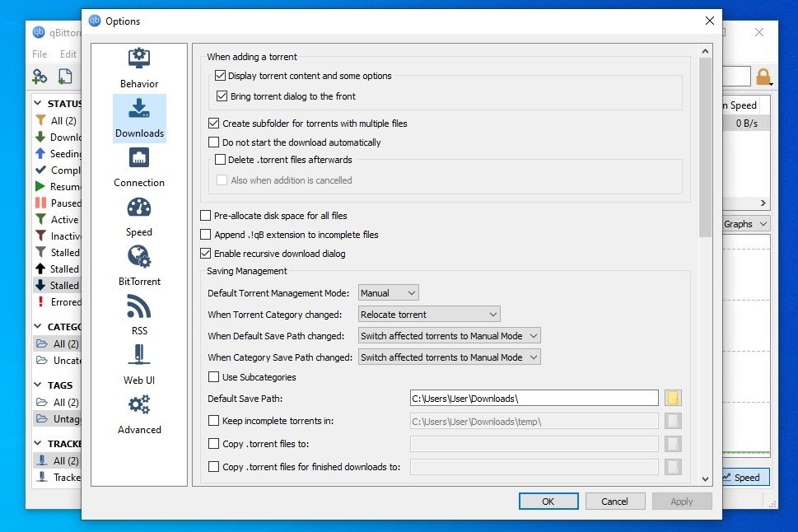Image resolution: width=798 pixels, height=532 pixels.
Task: Check Do not start the download automatically
Action: tap(214, 142)
